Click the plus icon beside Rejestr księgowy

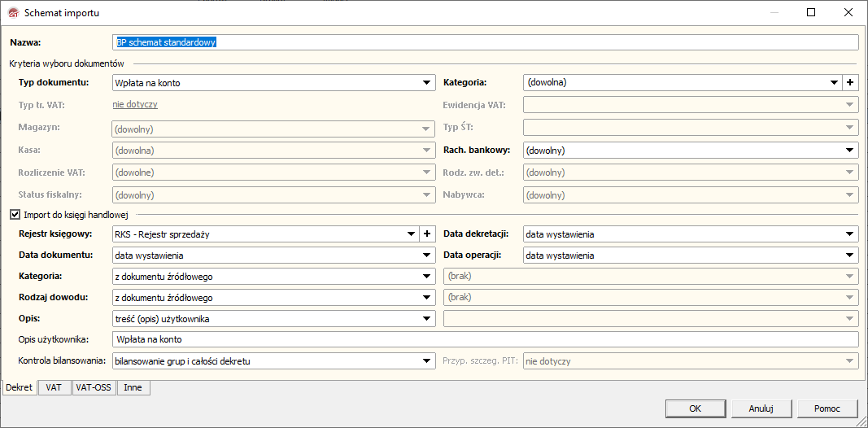coord(427,234)
